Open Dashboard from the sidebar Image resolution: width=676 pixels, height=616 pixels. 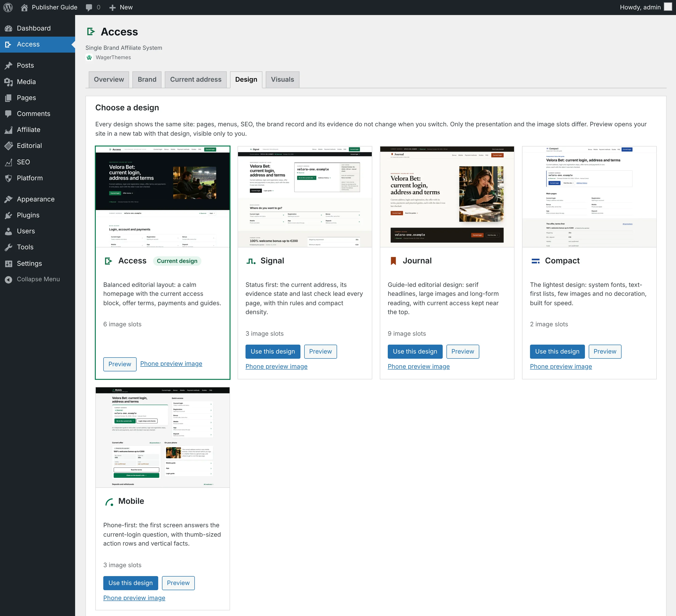pyautogui.click(x=38, y=28)
